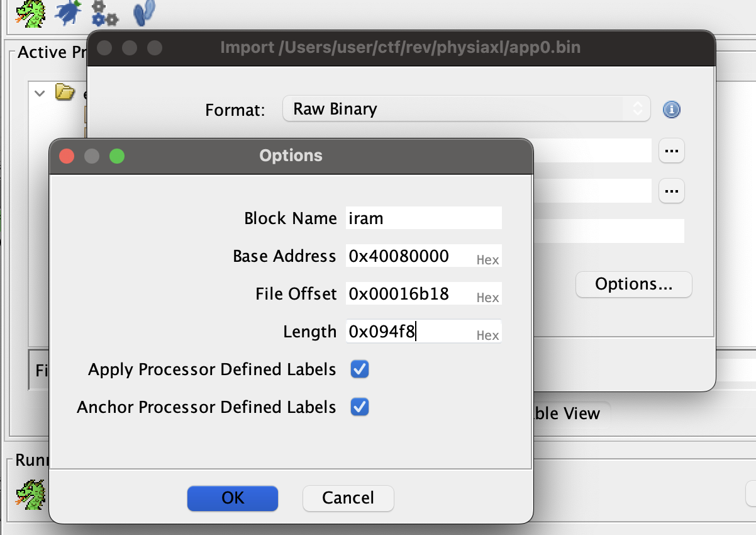Toggle Anchor Processor Defined Labels checkbox
The height and width of the screenshot is (535, 756).
point(360,407)
